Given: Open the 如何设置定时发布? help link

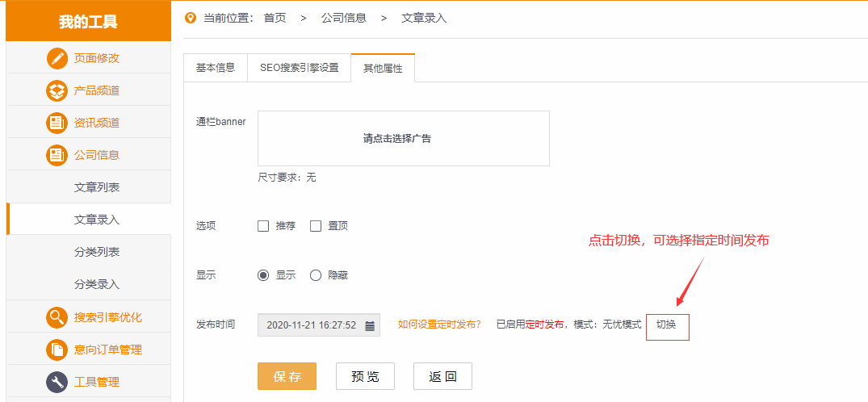Looking at the screenshot, I should pyautogui.click(x=439, y=325).
